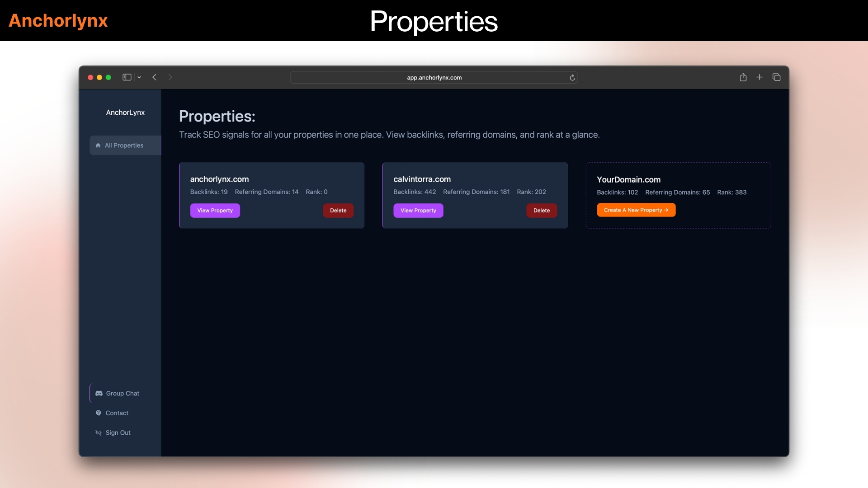View Property for calvintorra.com
This screenshot has height=488, width=868.
point(418,211)
